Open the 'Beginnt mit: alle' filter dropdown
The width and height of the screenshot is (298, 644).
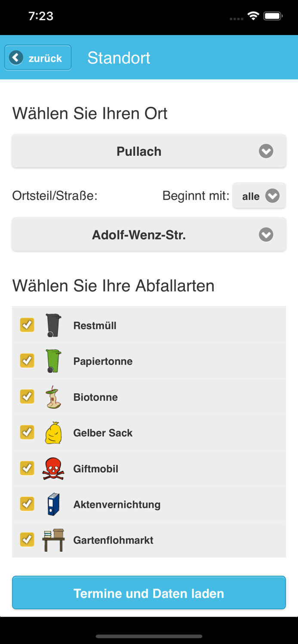(x=259, y=195)
